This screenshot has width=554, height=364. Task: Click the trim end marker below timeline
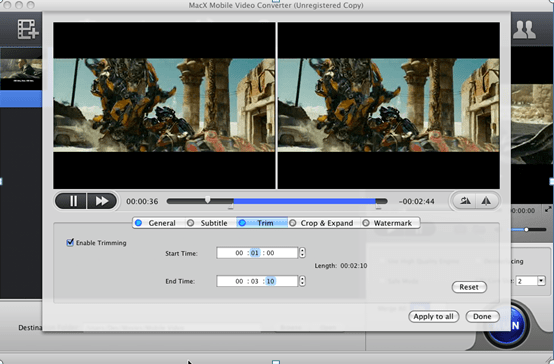tap(378, 207)
